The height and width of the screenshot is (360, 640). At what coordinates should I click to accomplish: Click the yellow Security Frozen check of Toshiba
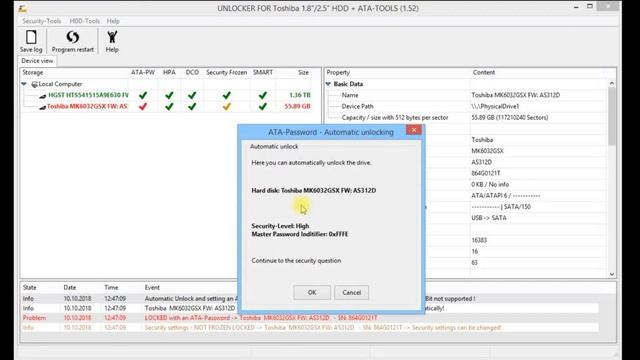[227, 107]
